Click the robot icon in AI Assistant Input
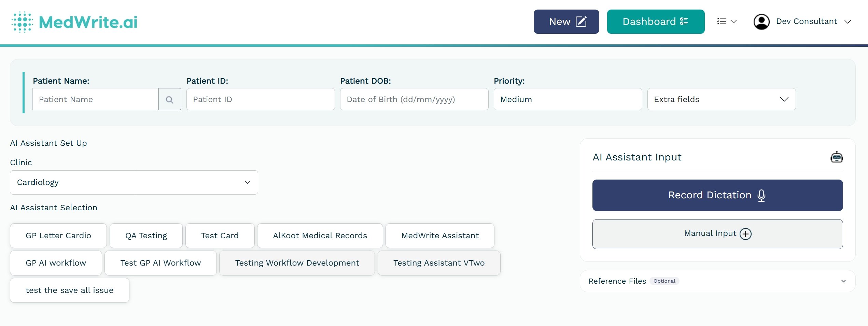The width and height of the screenshot is (868, 326). [837, 157]
